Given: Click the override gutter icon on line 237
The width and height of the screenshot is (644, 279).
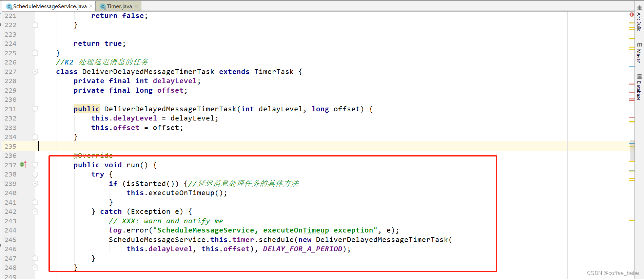Looking at the screenshot, I should coord(23,165).
